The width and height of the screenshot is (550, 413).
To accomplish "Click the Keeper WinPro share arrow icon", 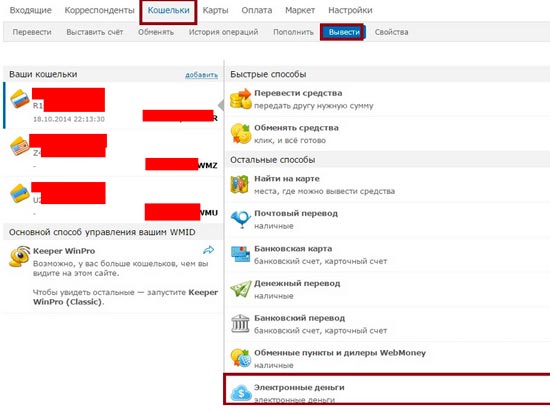I will (x=209, y=250).
